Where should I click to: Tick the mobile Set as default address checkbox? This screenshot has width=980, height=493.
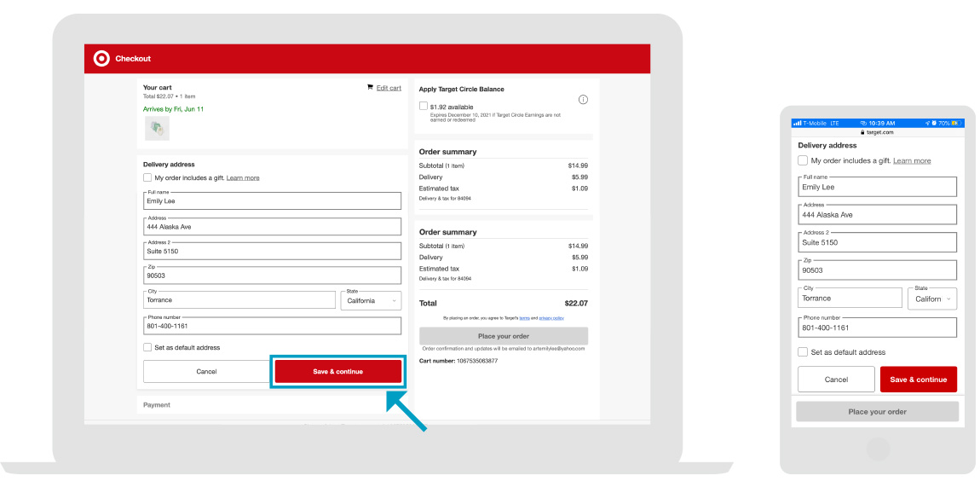tap(803, 352)
